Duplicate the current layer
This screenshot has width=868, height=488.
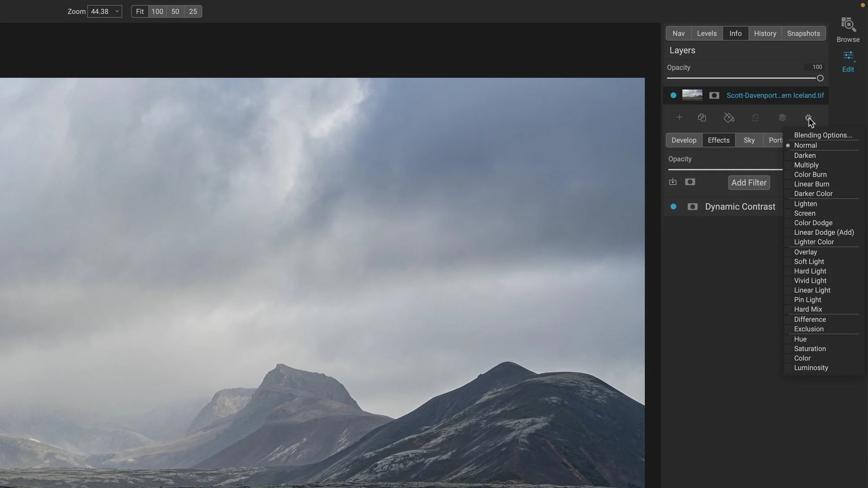pyautogui.click(x=702, y=117)
